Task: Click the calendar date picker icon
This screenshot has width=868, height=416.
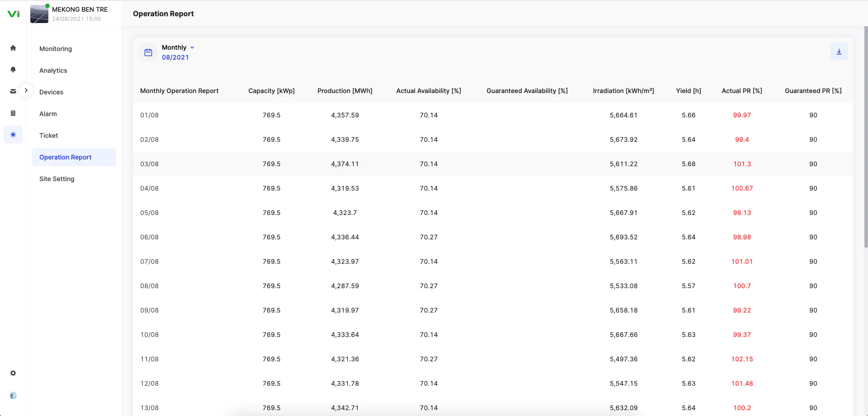Action: pos(148,52)
